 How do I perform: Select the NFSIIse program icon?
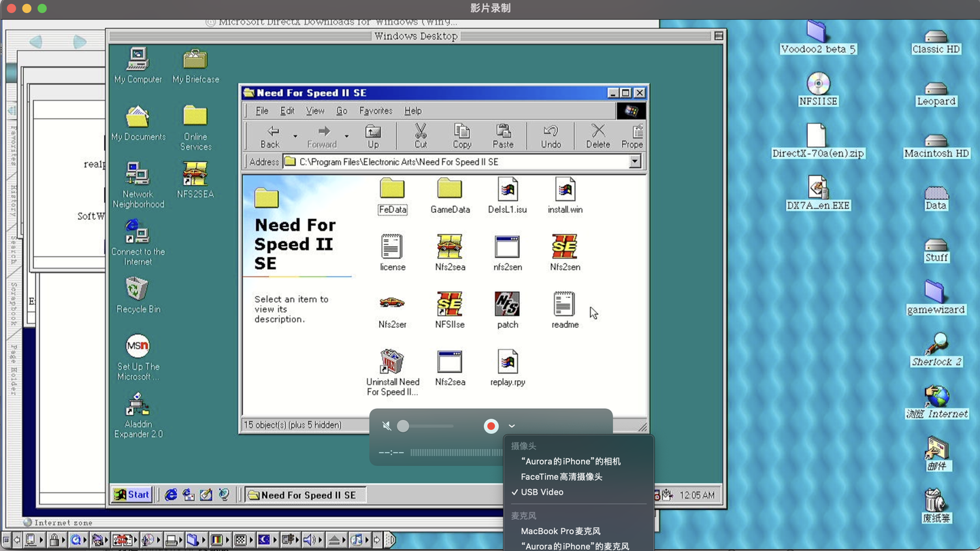pos(450,310)
